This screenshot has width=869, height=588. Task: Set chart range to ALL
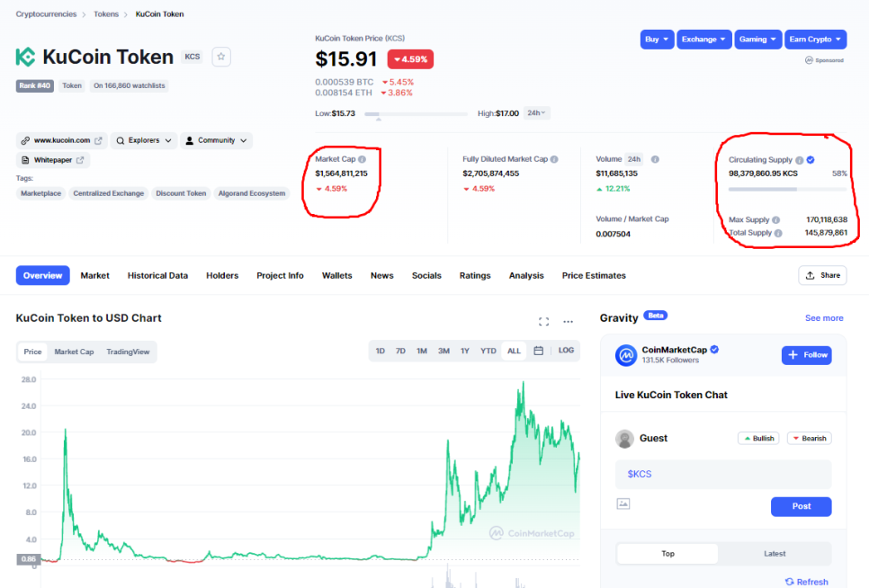coord(514,351)
